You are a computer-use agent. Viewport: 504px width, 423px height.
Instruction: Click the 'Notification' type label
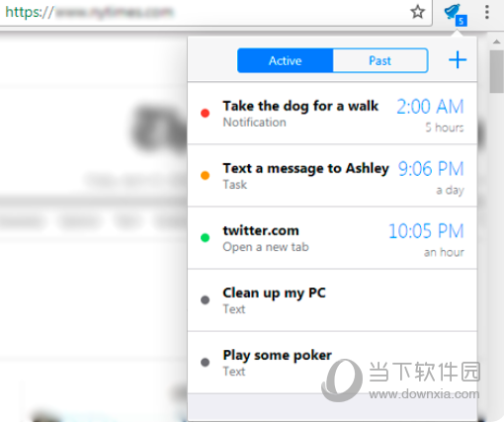coord(254,123)
